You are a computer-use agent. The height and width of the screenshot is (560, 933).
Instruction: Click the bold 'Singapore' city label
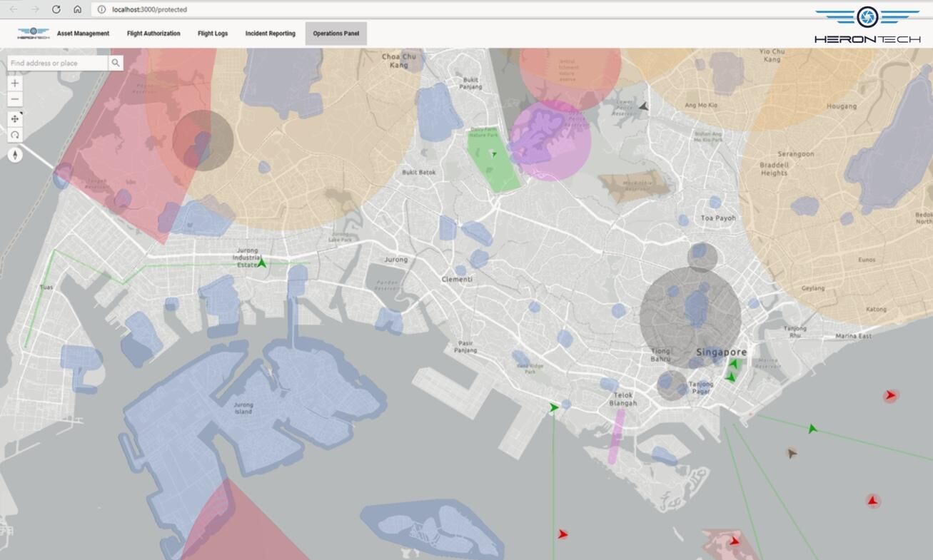tap(721, 352)
